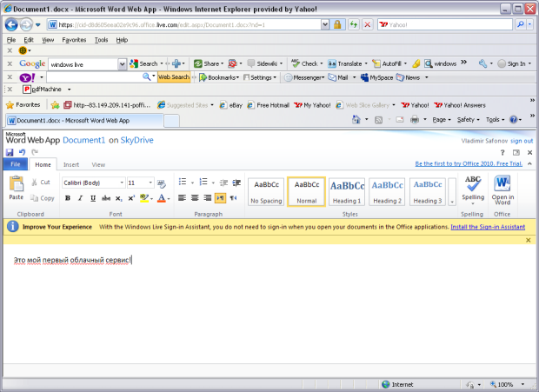The width and height of the screenshot is (539, 392).
Task: Click the Yahoo Web Search button
Action: click(x=174, y=77)
